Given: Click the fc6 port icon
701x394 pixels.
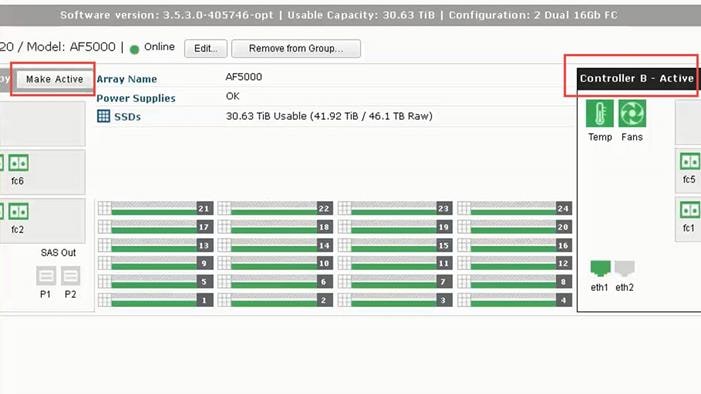Looking at the screenshot, I should (18, 163).
